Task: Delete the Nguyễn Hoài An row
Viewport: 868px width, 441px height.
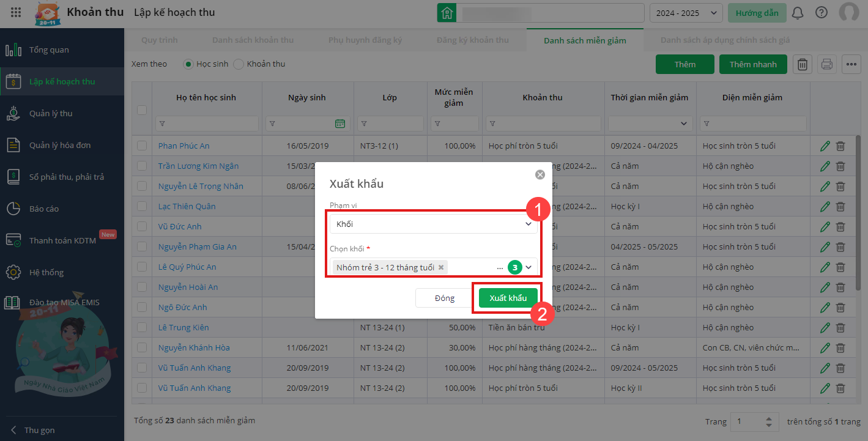Action: 840,287
